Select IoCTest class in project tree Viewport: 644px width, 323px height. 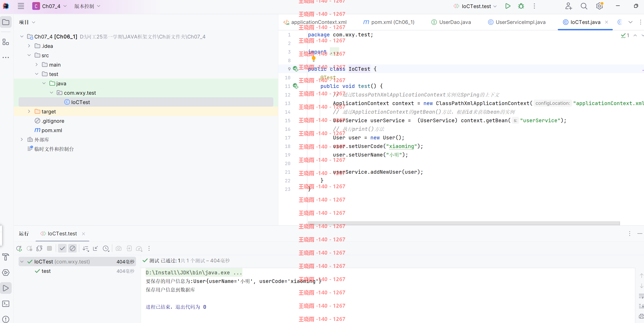point(146,102)
